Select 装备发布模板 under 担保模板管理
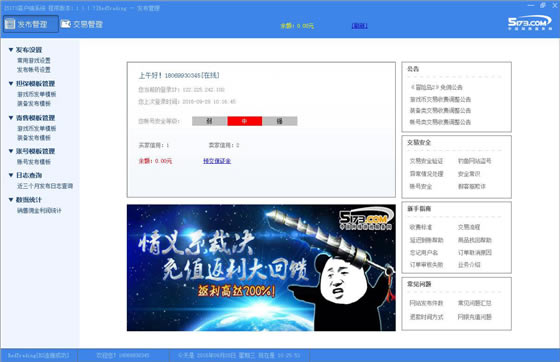560x362 pixels. click(34, 104)
